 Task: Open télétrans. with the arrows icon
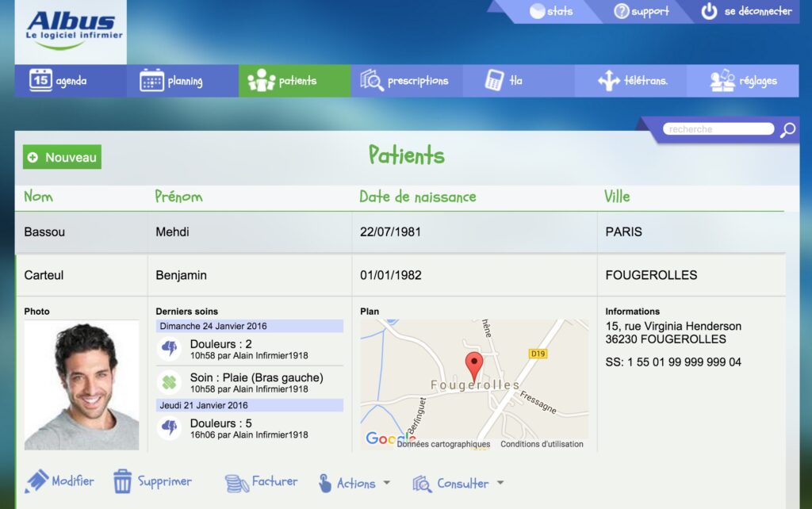pyautogui.click(x=608, y=79)
